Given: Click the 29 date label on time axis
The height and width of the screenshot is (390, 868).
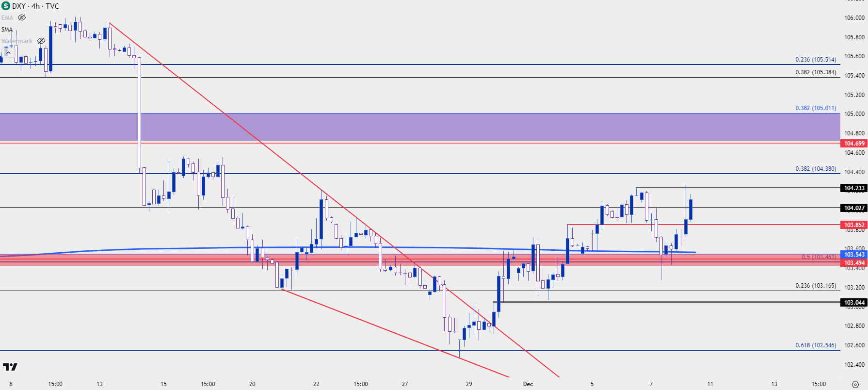Looking at the screenshot, I should point(469,384).
